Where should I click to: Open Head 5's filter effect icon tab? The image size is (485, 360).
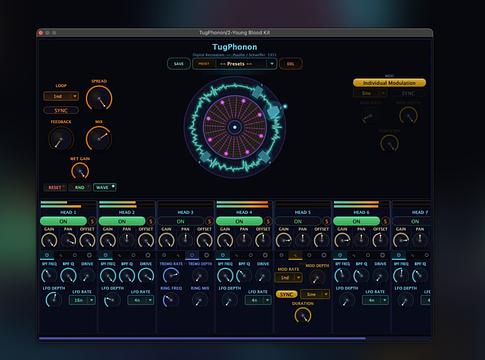point(281,255)
